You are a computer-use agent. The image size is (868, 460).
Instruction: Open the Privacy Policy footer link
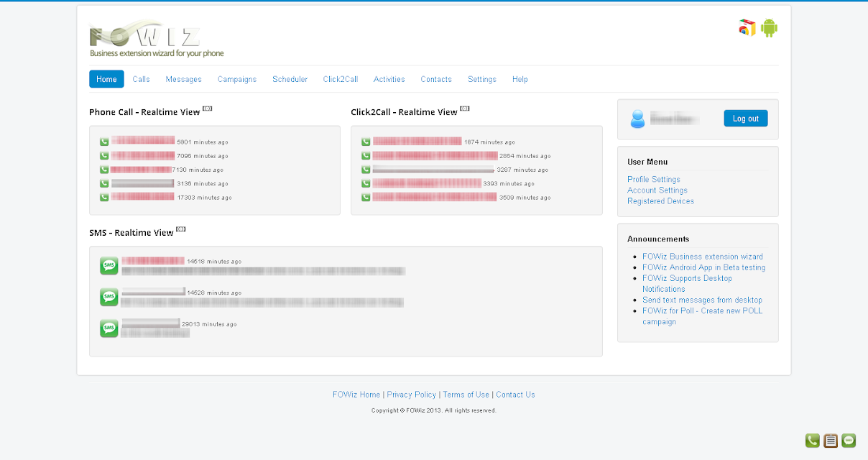click(x=412, y=395)
